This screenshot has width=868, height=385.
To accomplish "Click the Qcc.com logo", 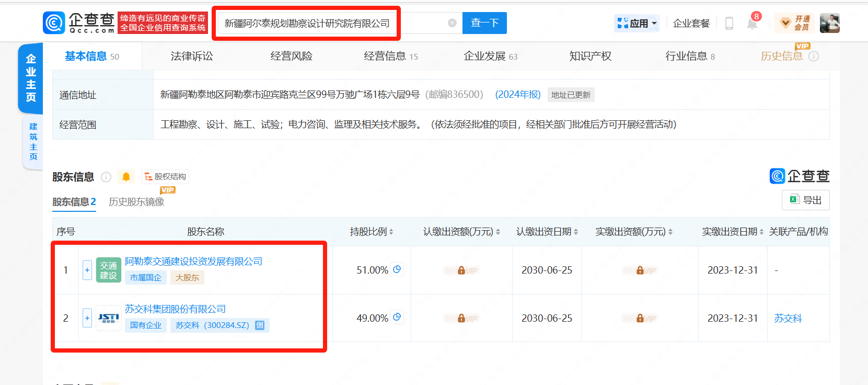I will [79, 23].
